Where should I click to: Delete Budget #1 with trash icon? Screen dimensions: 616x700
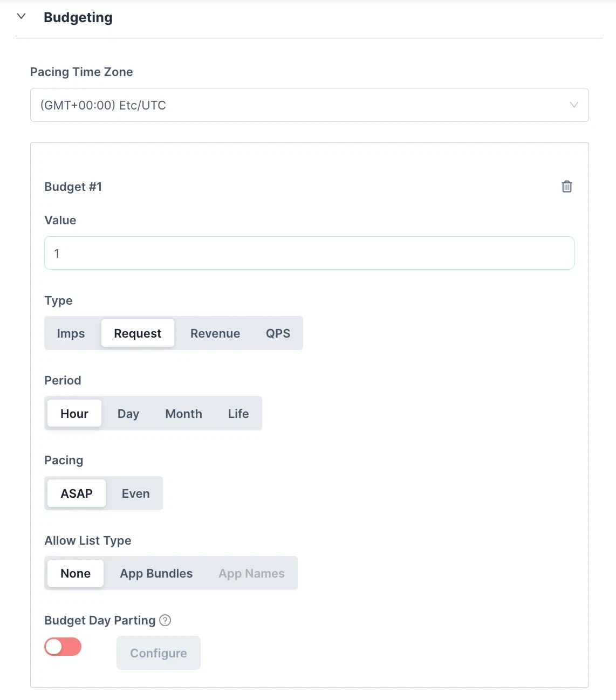pyautogui.click(x=567, y=187)
